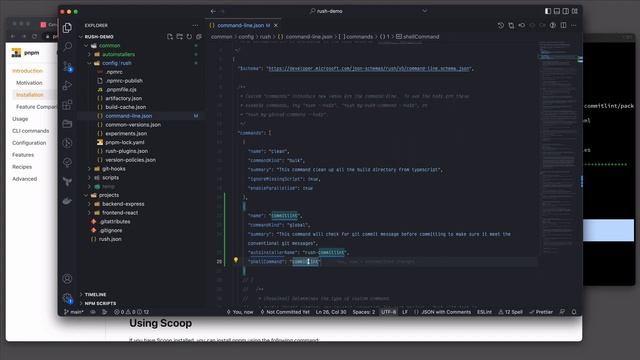Click 12 Spell status item
The width and height of the screenshot is (640, 360).
point(510,312)
